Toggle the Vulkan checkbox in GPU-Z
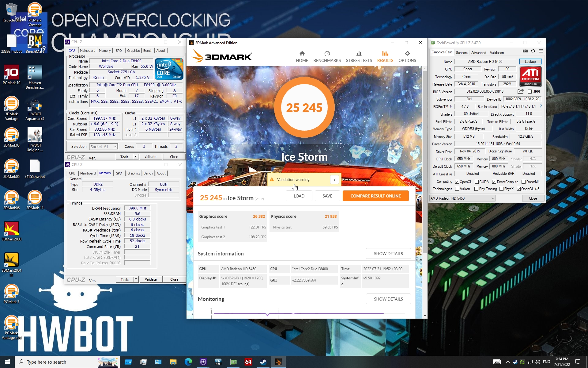The width and height of the screenshot is (588, 368). (457, 189)
